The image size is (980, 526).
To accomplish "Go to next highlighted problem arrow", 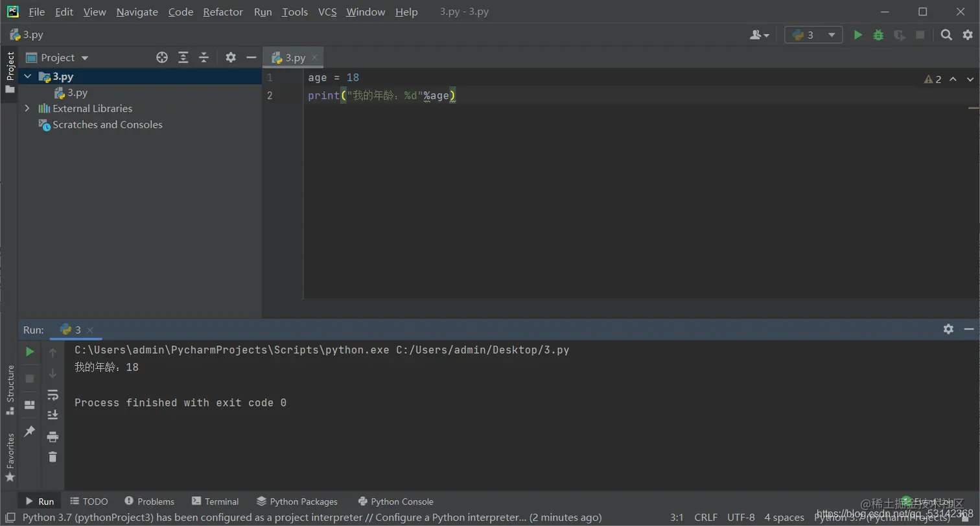I will pyautogui.click(x=970, y=79).
